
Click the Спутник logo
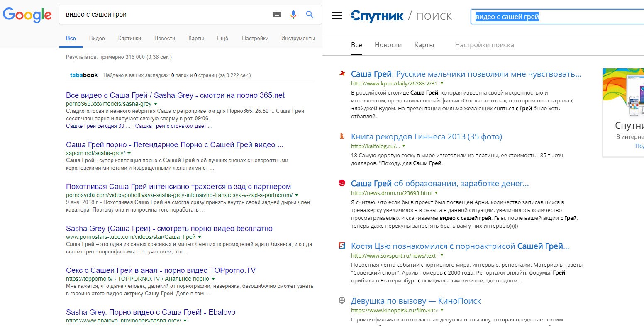coord(377,16)
